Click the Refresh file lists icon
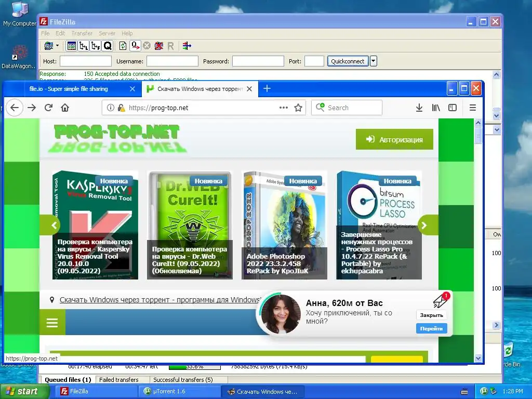This screenshot has width=532, height=399. 123,46
